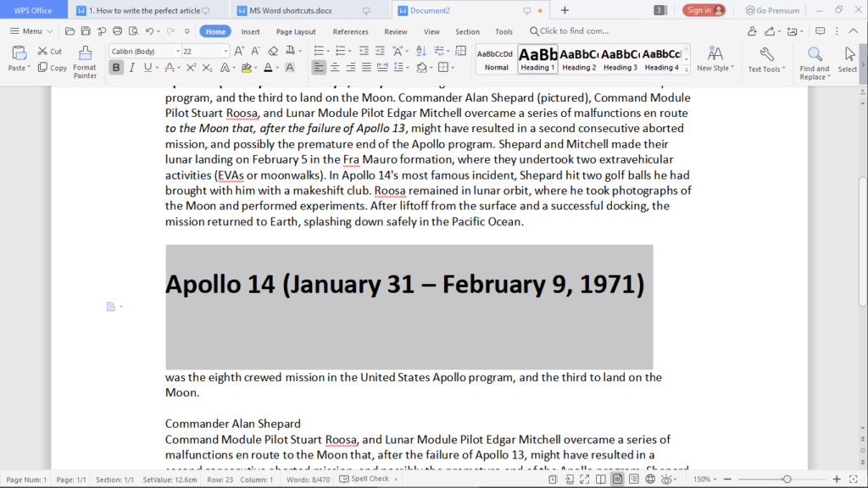The width and height of the screenshot is (868, 488).
Task: Open the font name dropdown
Action: point(178,50)
